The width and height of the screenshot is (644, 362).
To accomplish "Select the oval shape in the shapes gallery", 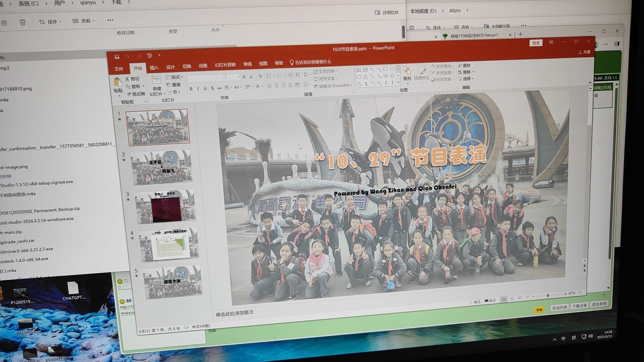I will 392,69.
